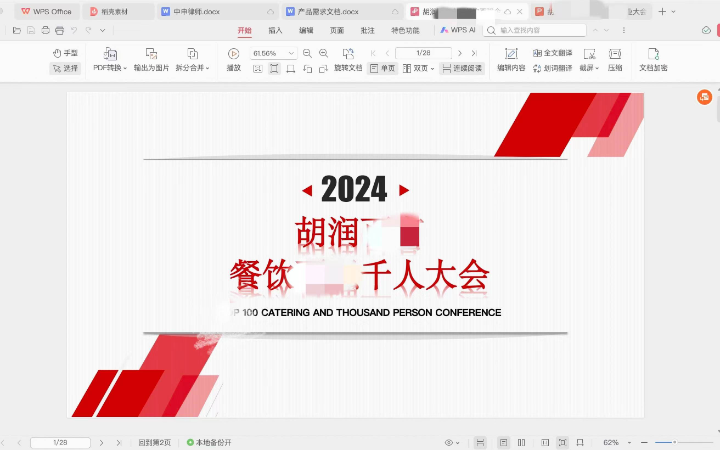720x450 pixels.
Task: Expand the 61.56% zoom level dropdown
Action: pos(291,53)
